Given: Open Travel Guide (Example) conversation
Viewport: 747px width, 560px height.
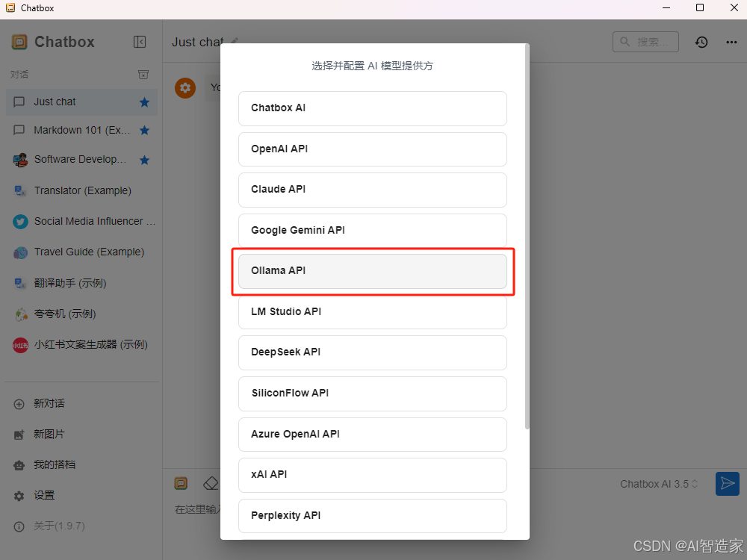Looking at the screenshot, I should (81, 252).
